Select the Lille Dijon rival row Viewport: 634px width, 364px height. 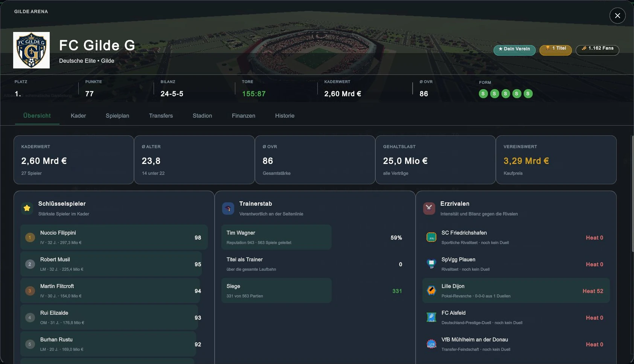click(x=516, y=291)
